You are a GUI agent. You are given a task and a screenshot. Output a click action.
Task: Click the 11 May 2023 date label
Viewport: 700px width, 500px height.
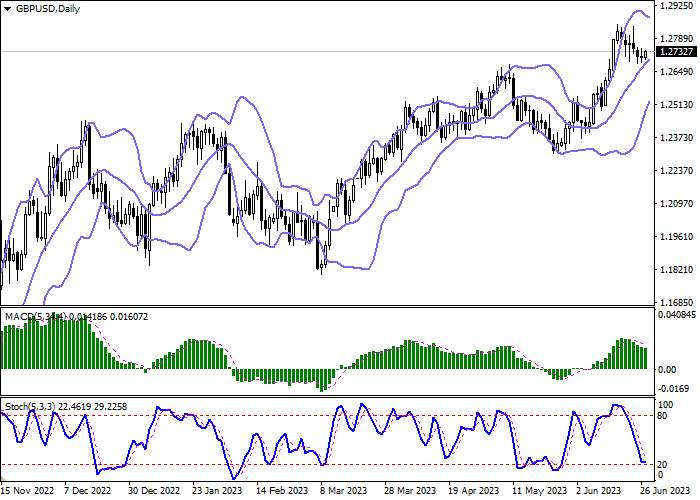pos(539,491)
